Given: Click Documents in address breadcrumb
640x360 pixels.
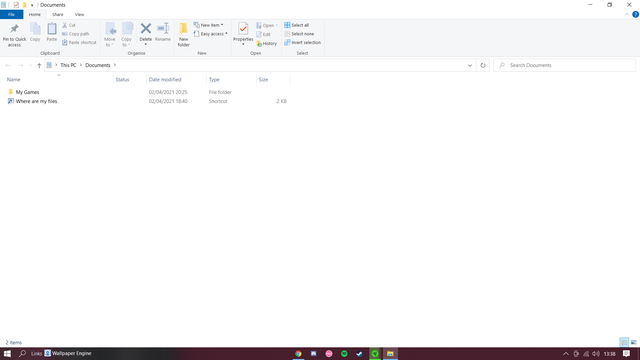Looking at the screenshot, I should [98, 65].
